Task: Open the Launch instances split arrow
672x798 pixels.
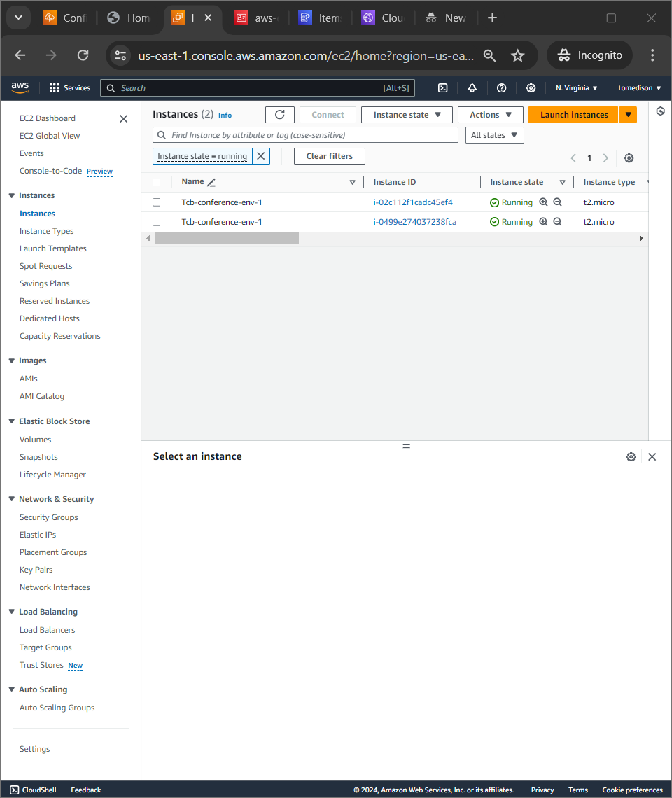Action: 629,115
